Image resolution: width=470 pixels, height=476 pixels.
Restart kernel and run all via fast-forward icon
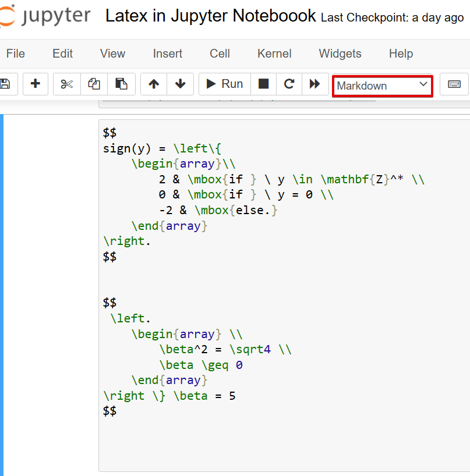click(315, 84)
